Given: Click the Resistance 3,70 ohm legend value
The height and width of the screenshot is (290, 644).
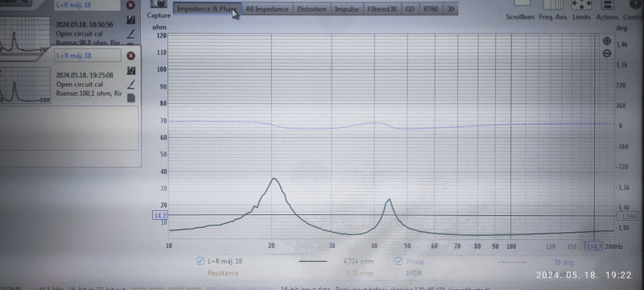Looking at the screenshot, I should click(360, 273).
